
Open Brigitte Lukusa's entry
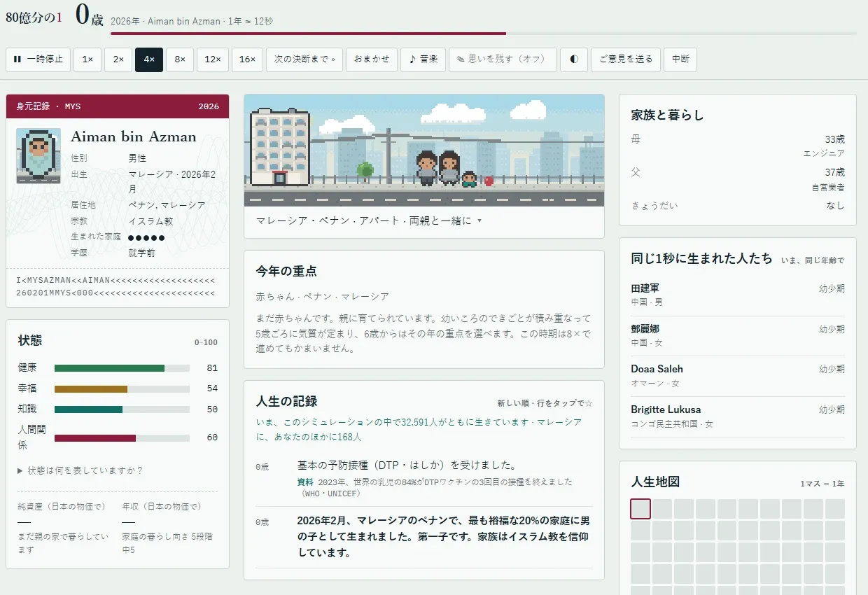point(738,416)
